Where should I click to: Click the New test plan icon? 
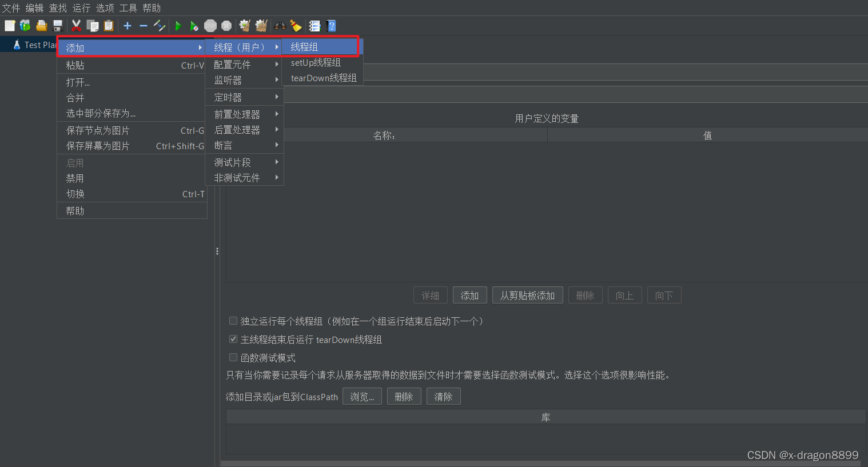coord(10,26)
